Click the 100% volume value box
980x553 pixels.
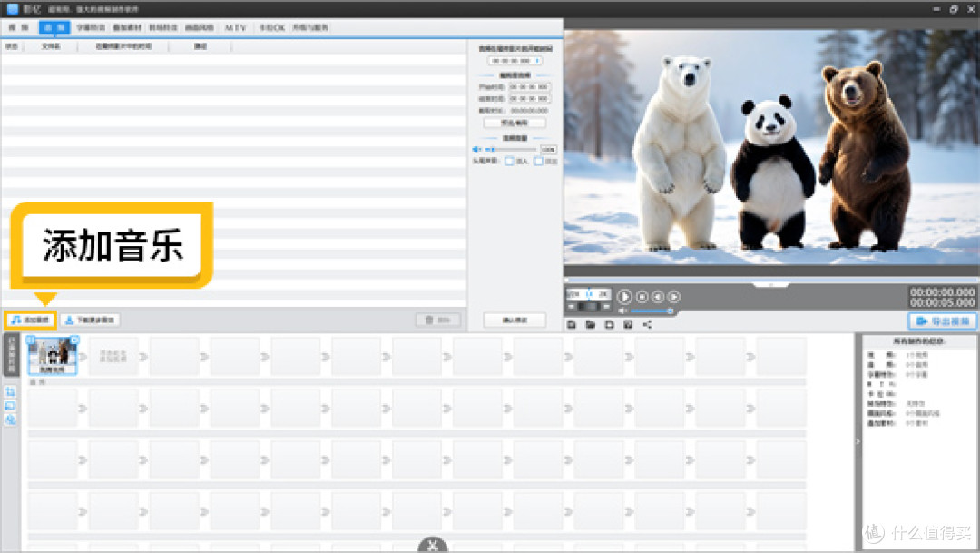[548, 150]
